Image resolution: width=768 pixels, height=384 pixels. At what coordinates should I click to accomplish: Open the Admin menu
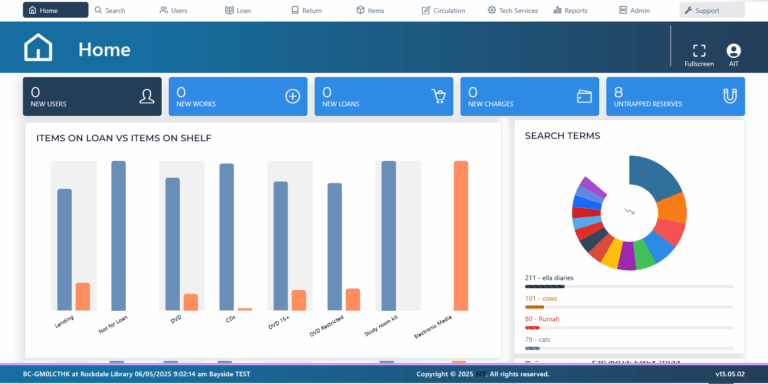[634, 10]
